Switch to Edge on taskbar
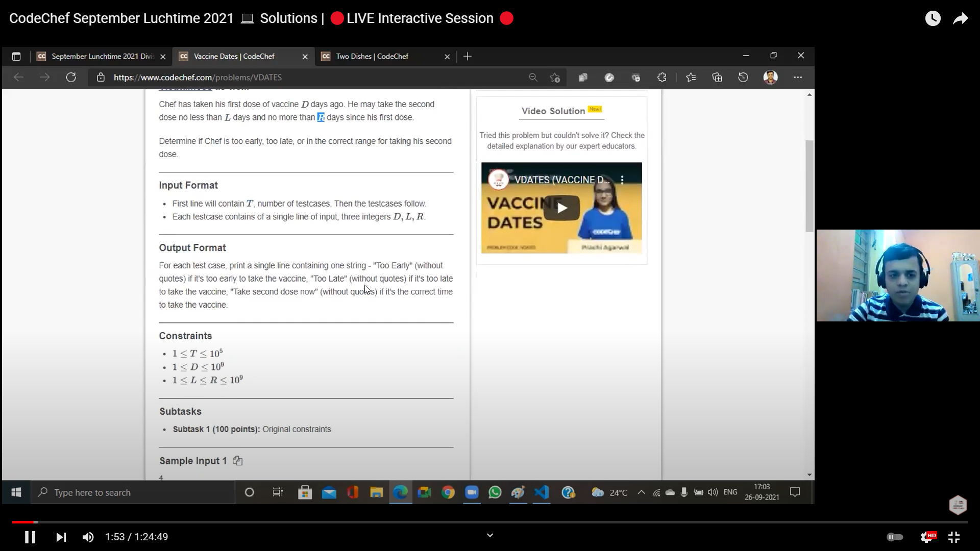Viewport: 980px width, 551px height. [x=401, y=492]
